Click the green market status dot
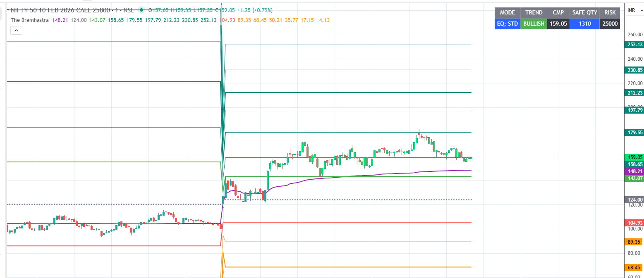The image size is (644, 278). coord(141,10)
